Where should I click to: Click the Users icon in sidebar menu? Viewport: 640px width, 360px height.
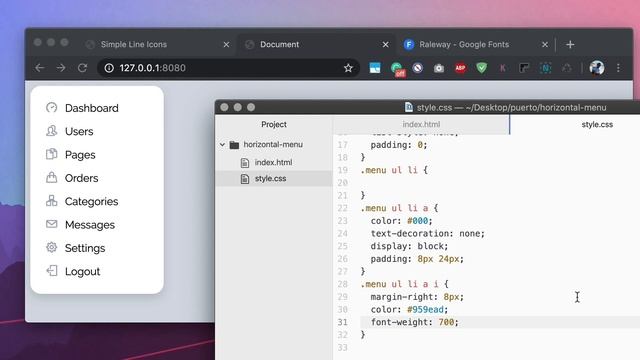tap(51, 131)
